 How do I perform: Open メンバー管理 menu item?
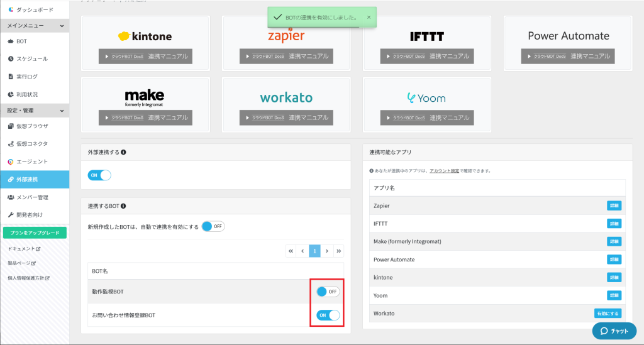coord(35,197)
